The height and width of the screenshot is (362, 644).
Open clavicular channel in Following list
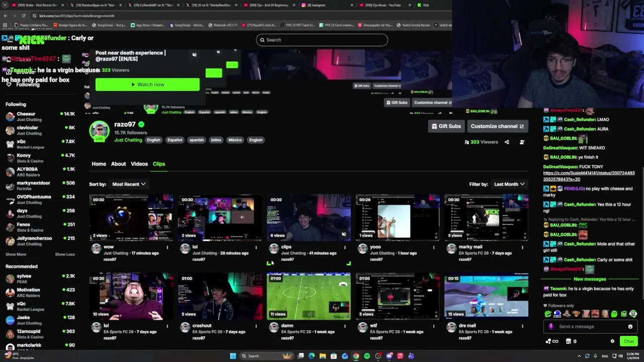(40, 130)
